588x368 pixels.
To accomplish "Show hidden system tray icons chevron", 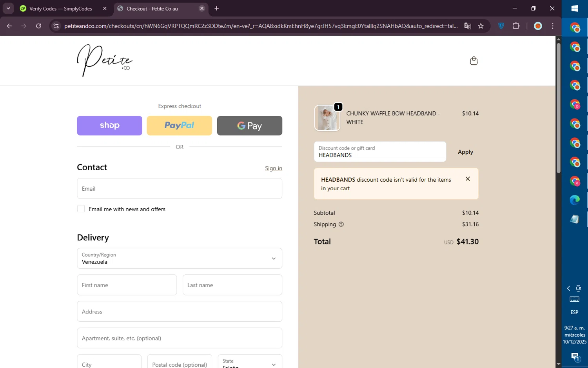I will tap(568, 288).
